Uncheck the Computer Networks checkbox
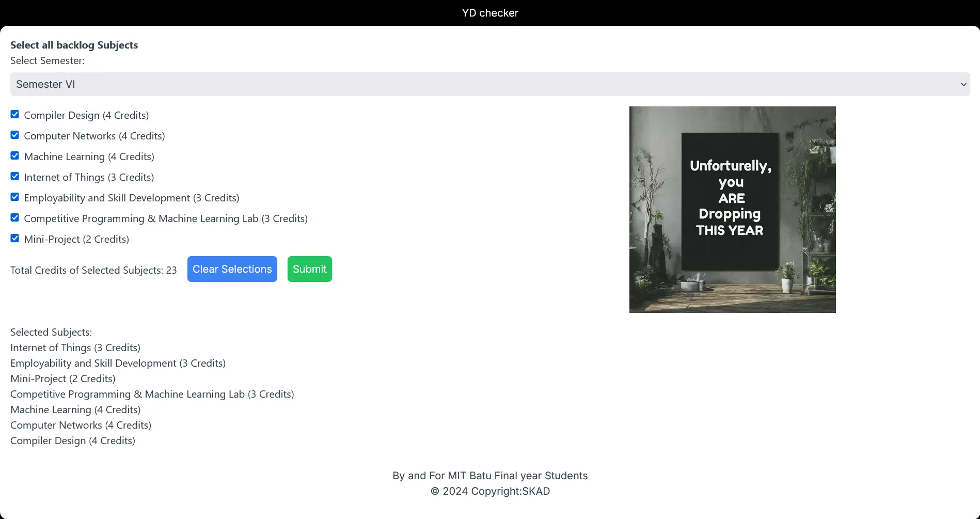The height and width of the screenshot is (519, 980). (15, 135)
